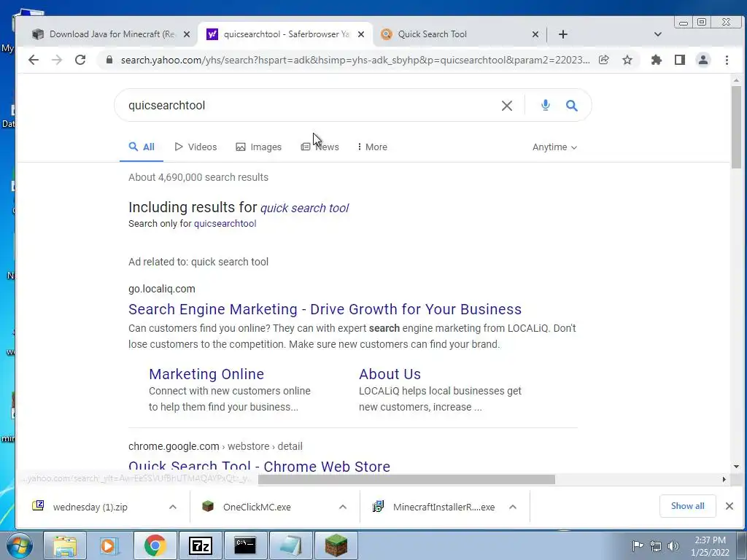Clear the Yahoo search box
Viewport: 747px width, 560px height.
pos(507,106)
